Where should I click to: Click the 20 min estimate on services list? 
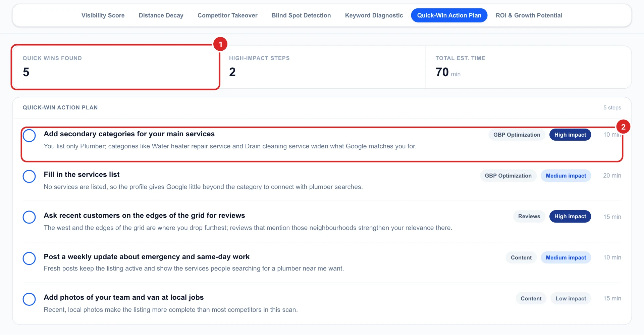[x=612, y=176]
